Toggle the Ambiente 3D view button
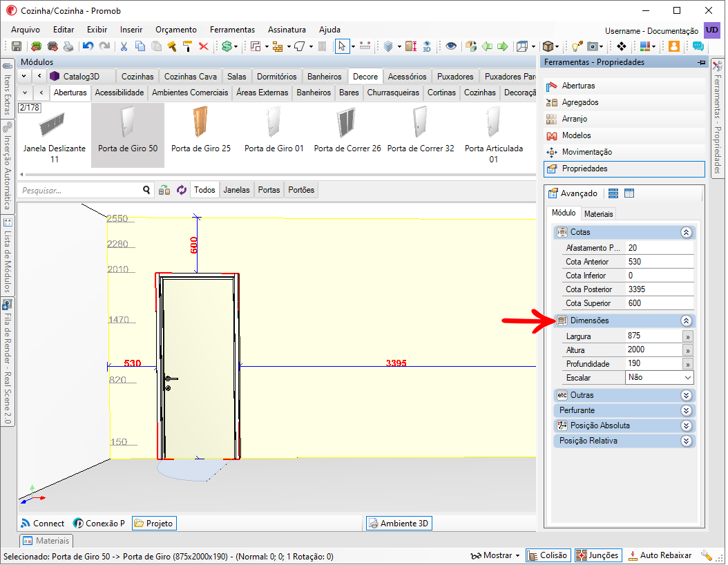The image size is (728, 565). click(x=399, y=524)
